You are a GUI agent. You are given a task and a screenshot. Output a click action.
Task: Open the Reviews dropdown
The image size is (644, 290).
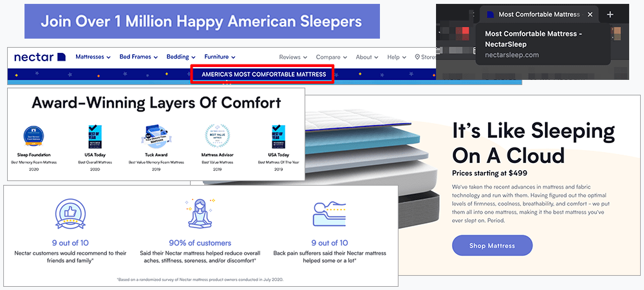293,57
